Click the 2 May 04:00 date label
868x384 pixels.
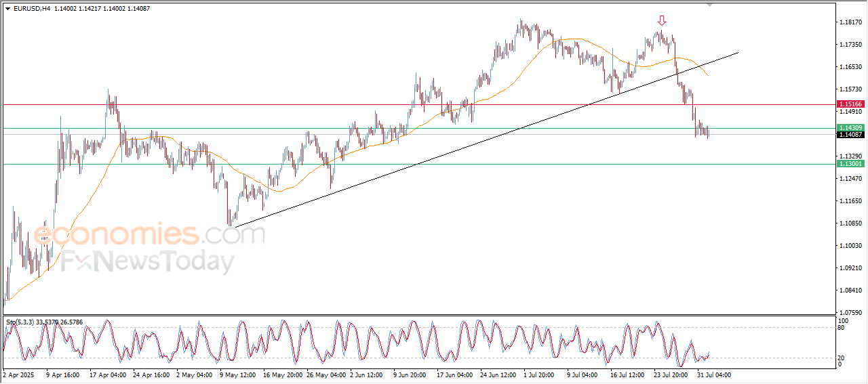coord(193,375)
